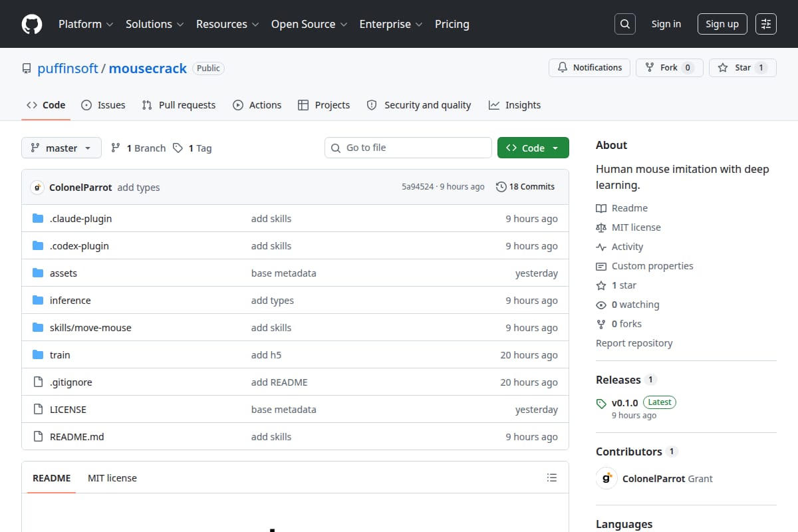The width and height of the screenshot is (798, 532).
Task: Select the README tab
Action: tap(52, 478)
